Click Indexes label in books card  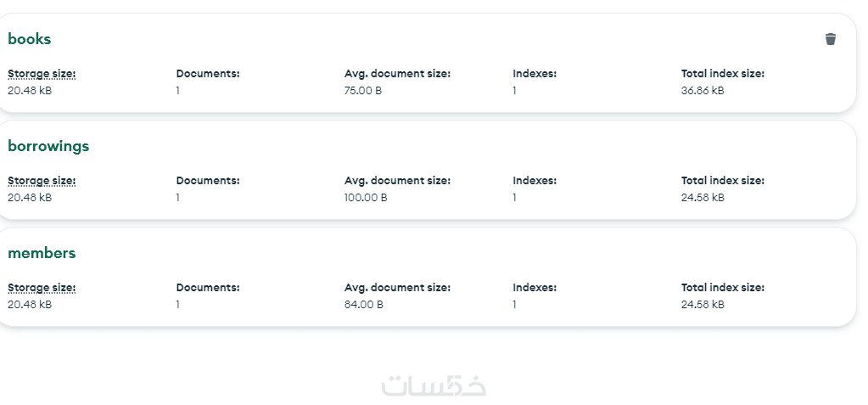[535, 74]
